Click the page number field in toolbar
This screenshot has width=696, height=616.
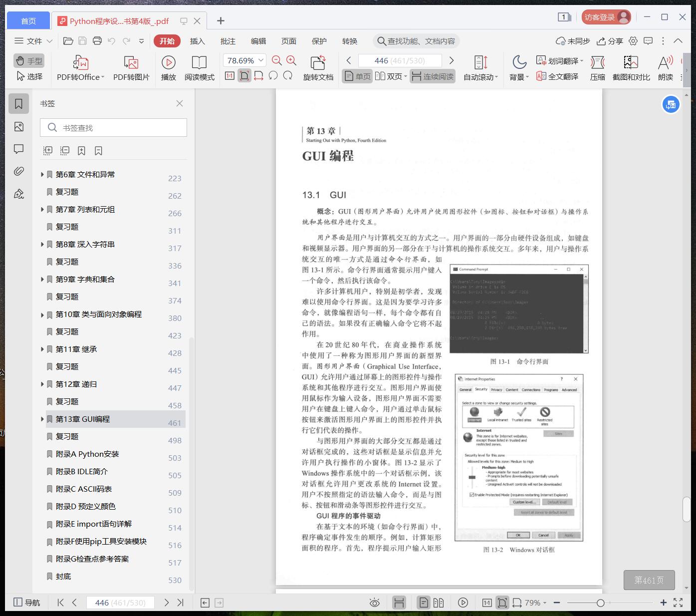pyautogui.click(x=400, y=60)
